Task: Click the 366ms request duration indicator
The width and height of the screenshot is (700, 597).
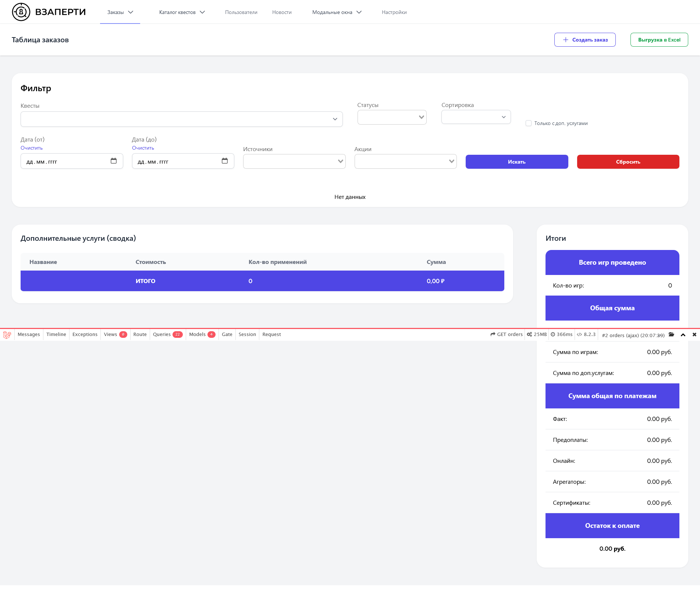Action: 562,335
